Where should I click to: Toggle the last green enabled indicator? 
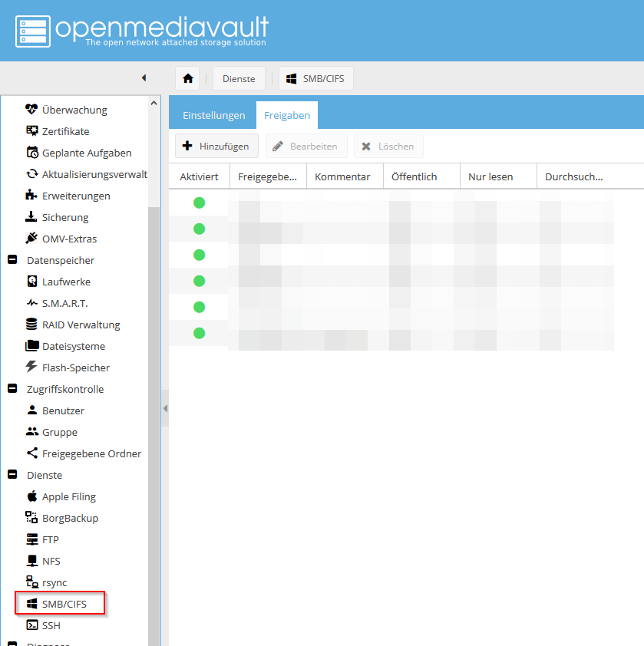[199, 333]
